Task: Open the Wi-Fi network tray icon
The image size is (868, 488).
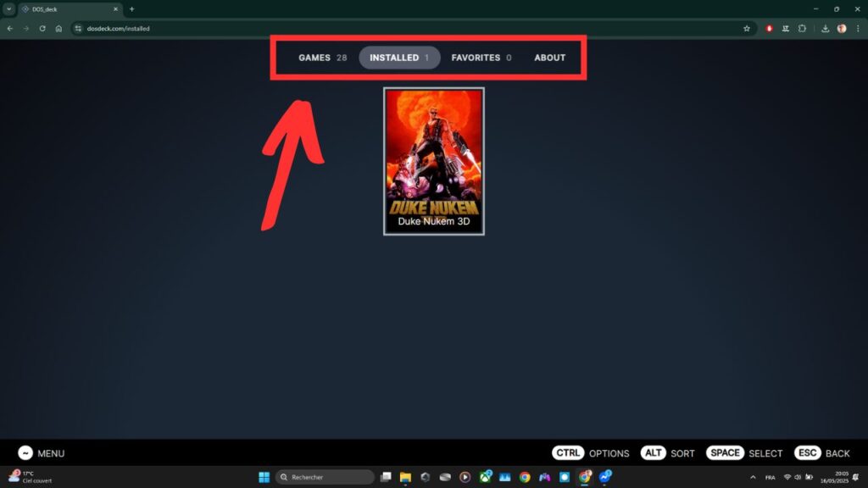Action: pyautogui.click(x=787, y=477)
